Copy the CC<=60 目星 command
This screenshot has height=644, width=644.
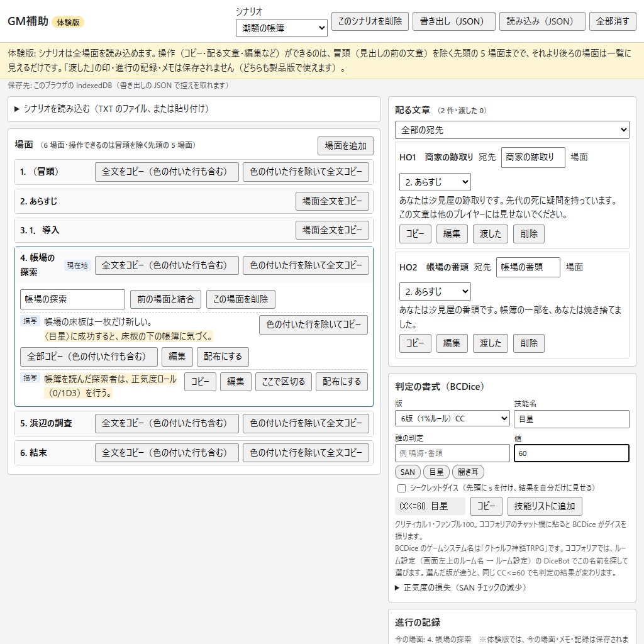(486, 506)
